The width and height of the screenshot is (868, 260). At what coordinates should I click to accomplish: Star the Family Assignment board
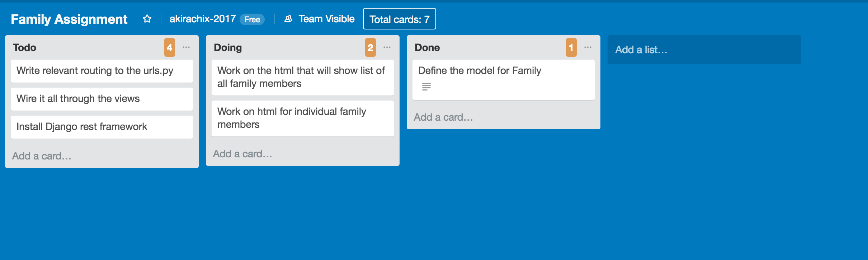point(147,19)
